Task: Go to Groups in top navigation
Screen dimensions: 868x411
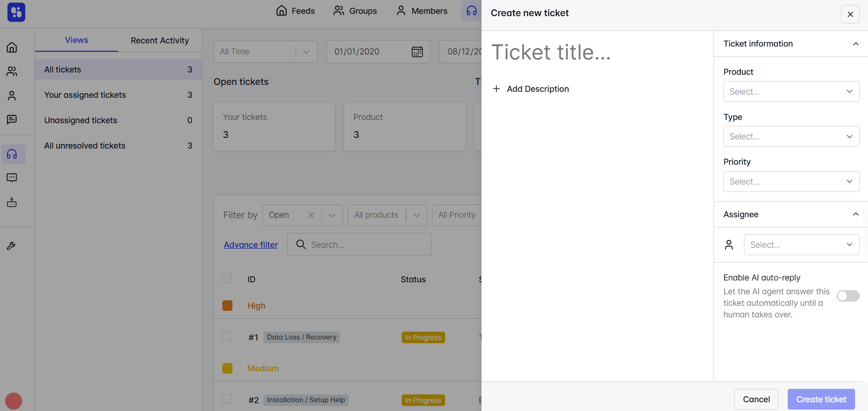Action: pos(355,11)
